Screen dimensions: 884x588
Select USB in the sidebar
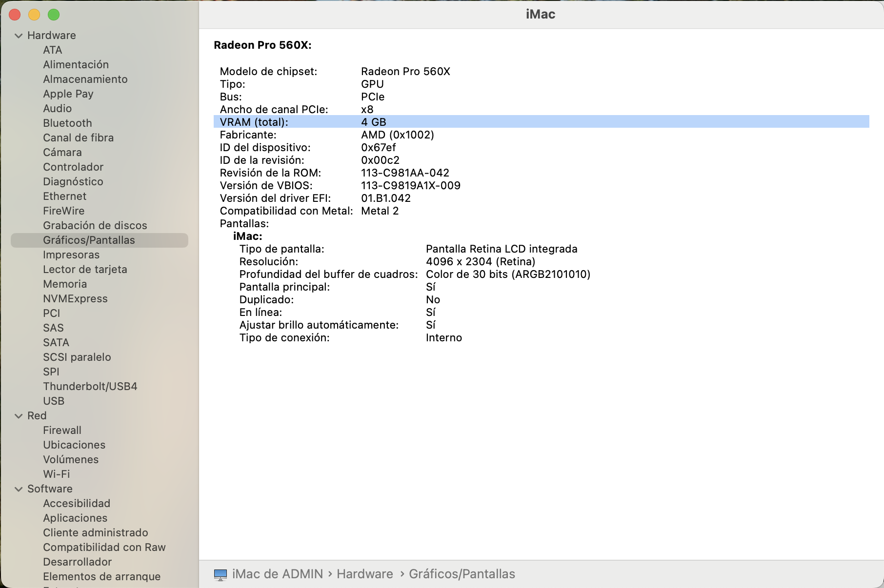[x=54, y=401]
